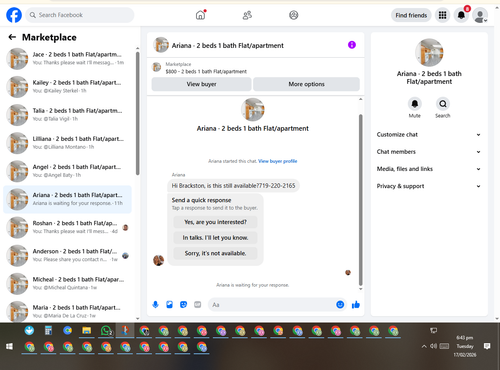Image resolution: width=500 pixels, height=370 pixels.
Task: Open WhatsApp from the taskbar
Action: 106,331
